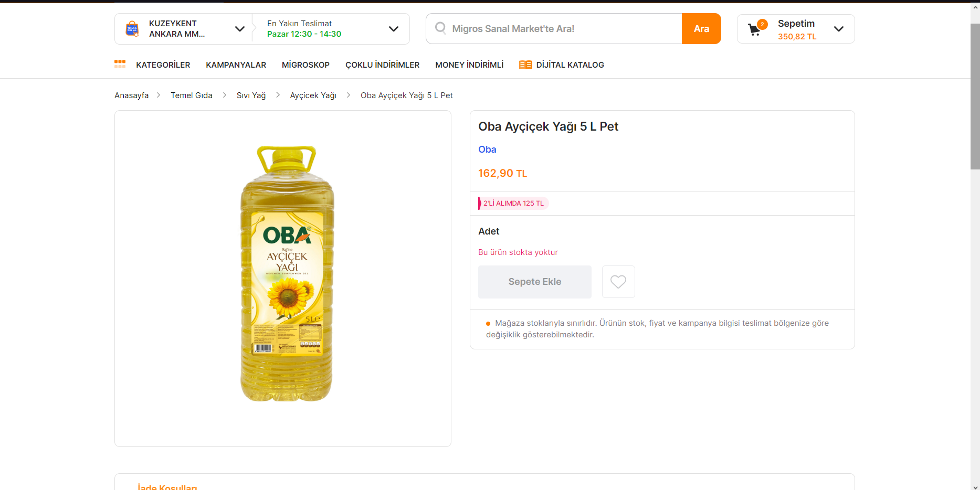Open categories via orange grid icon
Screen dimensions: 980x490
point(120,64)
